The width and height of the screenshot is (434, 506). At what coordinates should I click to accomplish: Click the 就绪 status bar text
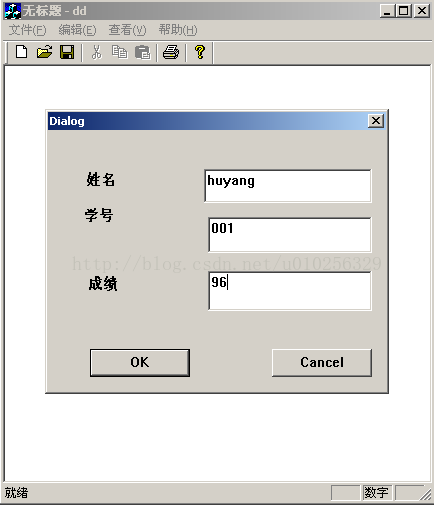(x=16, y=493)
